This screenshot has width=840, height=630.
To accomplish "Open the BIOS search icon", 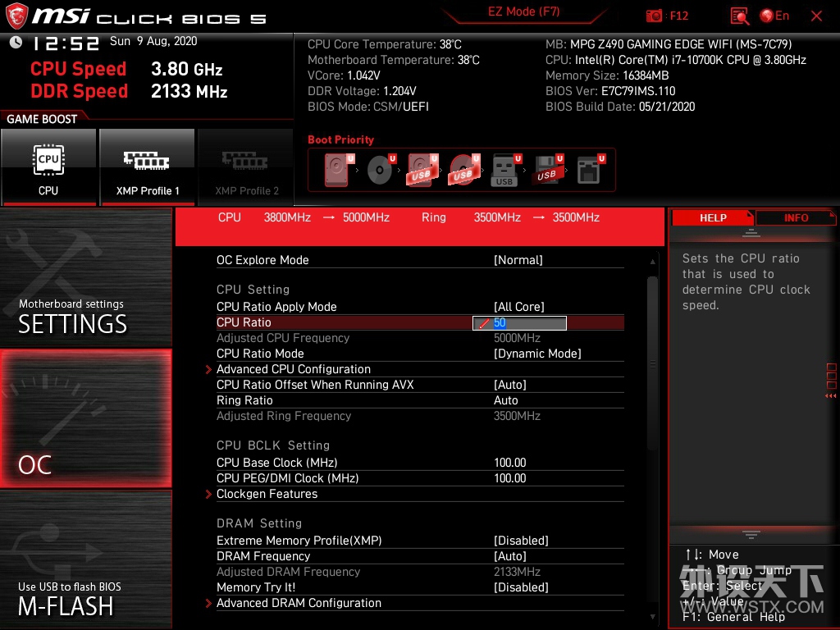I will click(740, 16).
